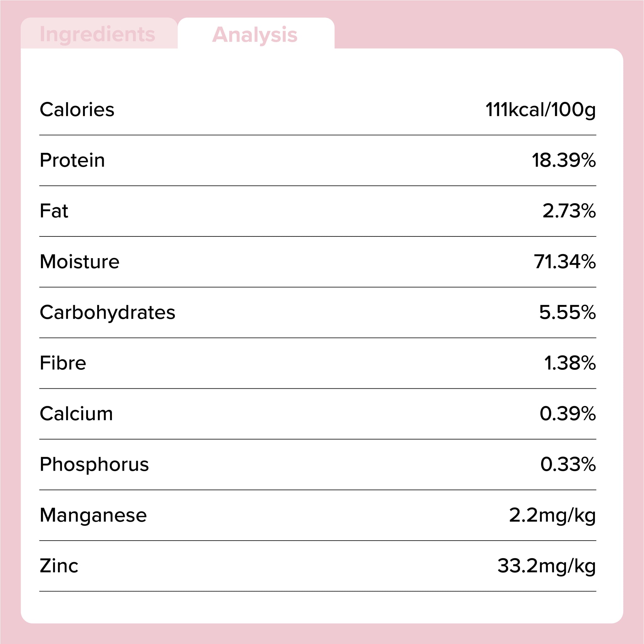Select the Analysis tab
Image resolution: width=644 pixels, height=644 pixels.
point(255,35)
